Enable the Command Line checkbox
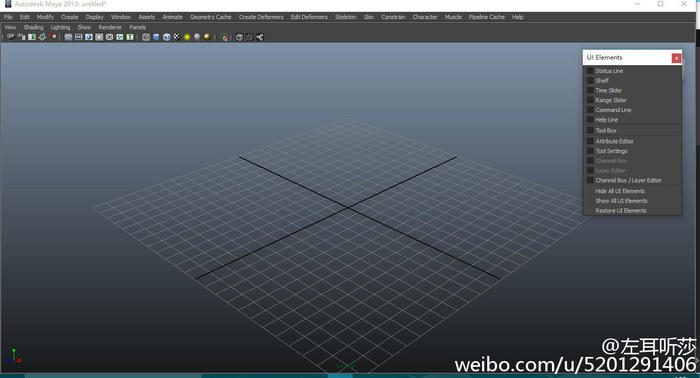 (590, 110)
